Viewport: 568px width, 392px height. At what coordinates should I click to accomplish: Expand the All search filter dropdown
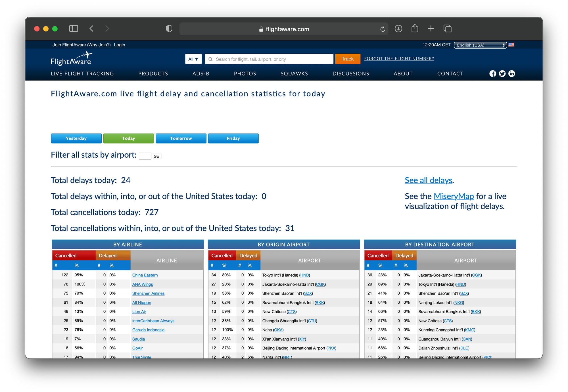193,59
